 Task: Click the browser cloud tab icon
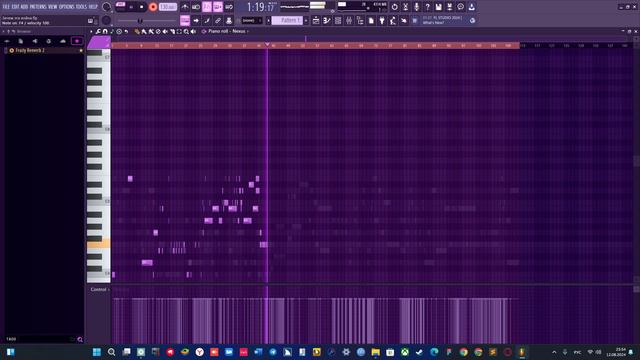62,41
